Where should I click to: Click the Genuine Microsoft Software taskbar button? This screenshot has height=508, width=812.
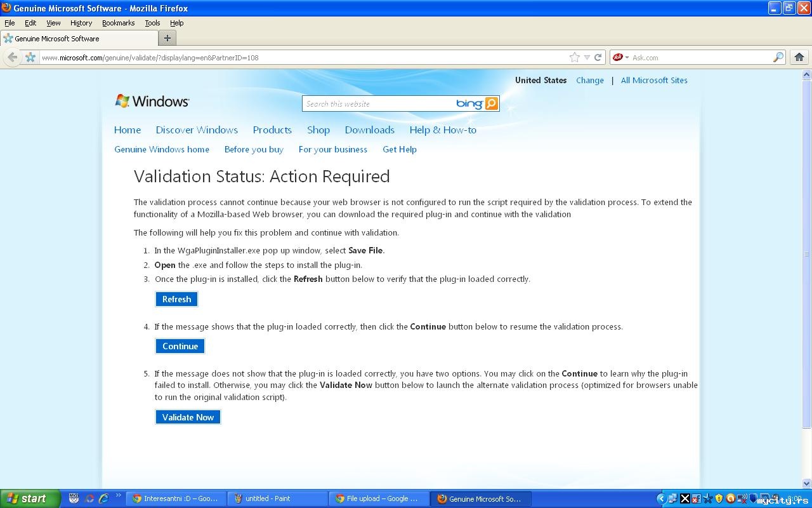click(x=481, y=498)
